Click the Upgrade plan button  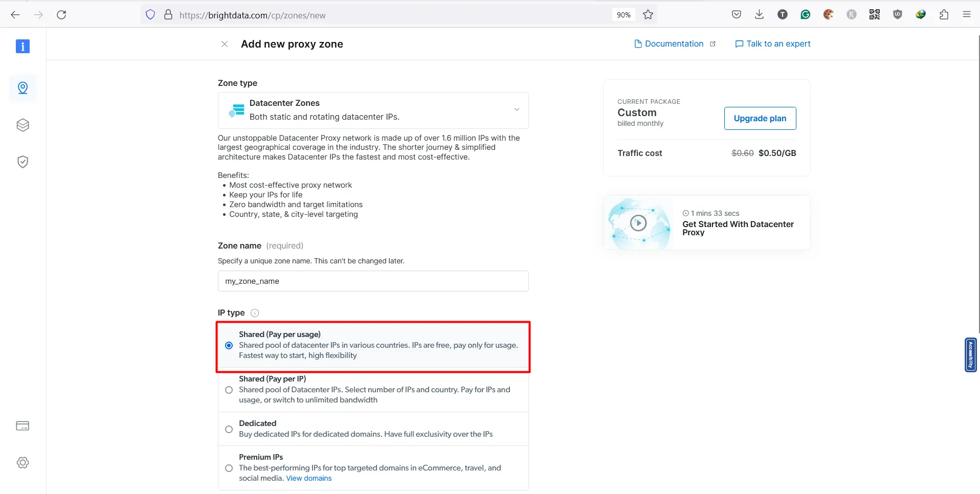click(760, 118)
